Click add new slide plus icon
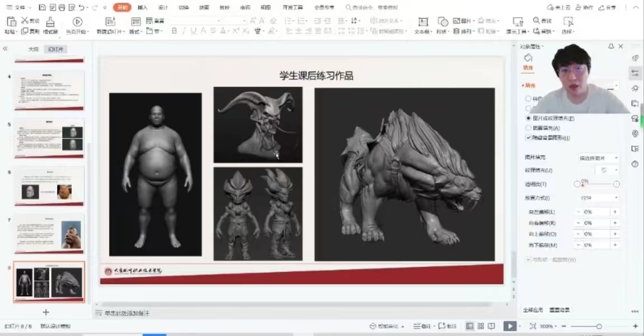This screenshot has height=336, width=644. point(46,313)
